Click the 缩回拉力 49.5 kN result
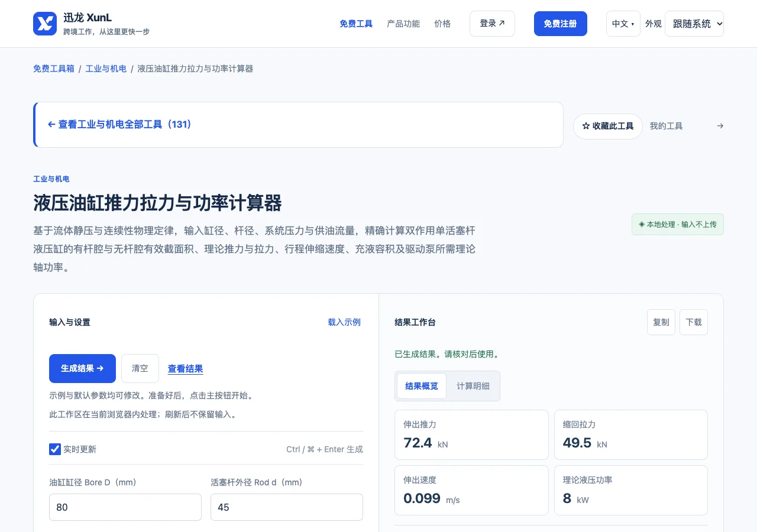 click(631, 434)
